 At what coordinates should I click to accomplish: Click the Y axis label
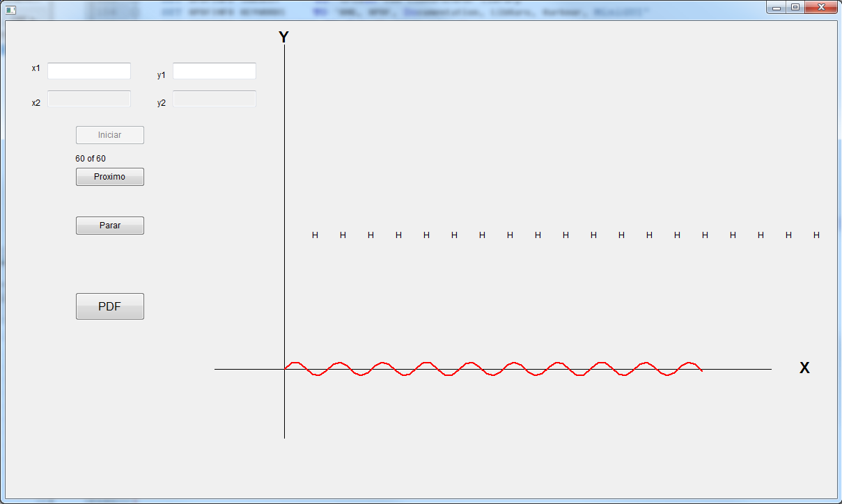[283, 37]
